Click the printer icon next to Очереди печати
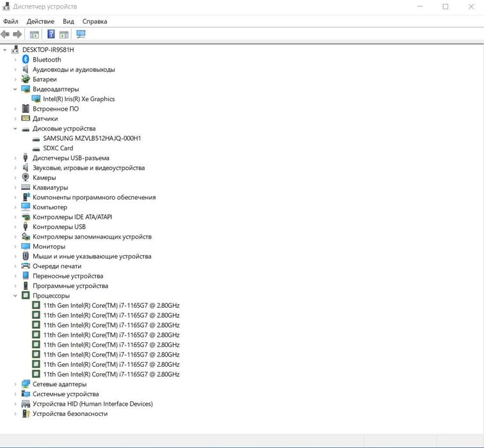Image resolution: width=484 pixels, height=448 pixels. [x=26, y=266]
